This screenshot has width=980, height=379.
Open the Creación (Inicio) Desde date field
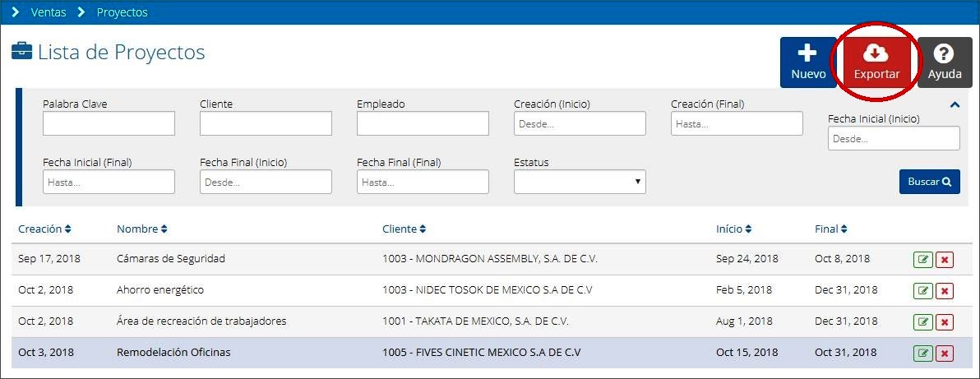point(580,123)
